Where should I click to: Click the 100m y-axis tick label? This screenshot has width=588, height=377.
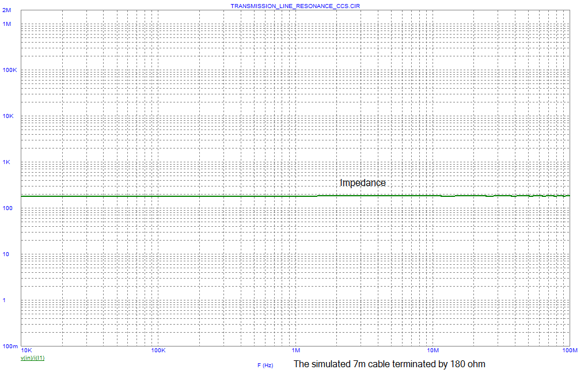(10, 346)
